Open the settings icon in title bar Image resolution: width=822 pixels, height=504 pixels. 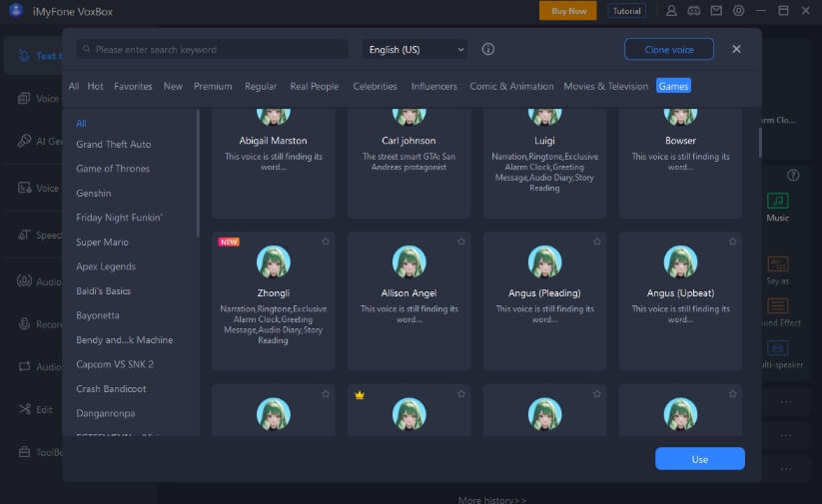tap(739, 10)
